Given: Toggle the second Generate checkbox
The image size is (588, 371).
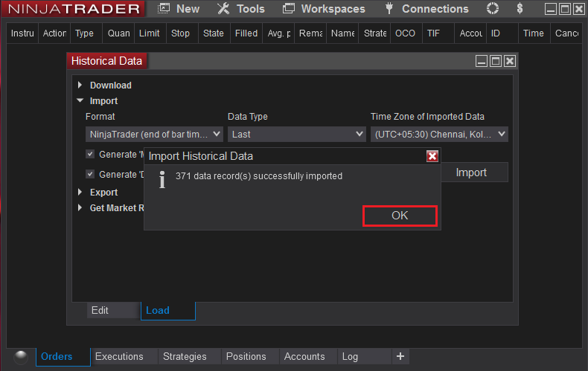Looking at the screenshot, I should click(90, 174).
